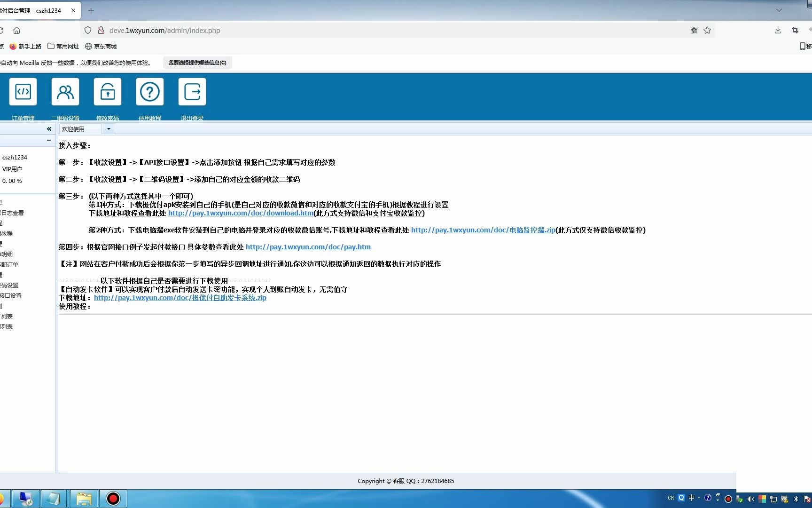Open 日志查看 in the sidebar menu
The height and width of the screenshot is (508, 812).
pyautogui.click(x=12, y=213)
